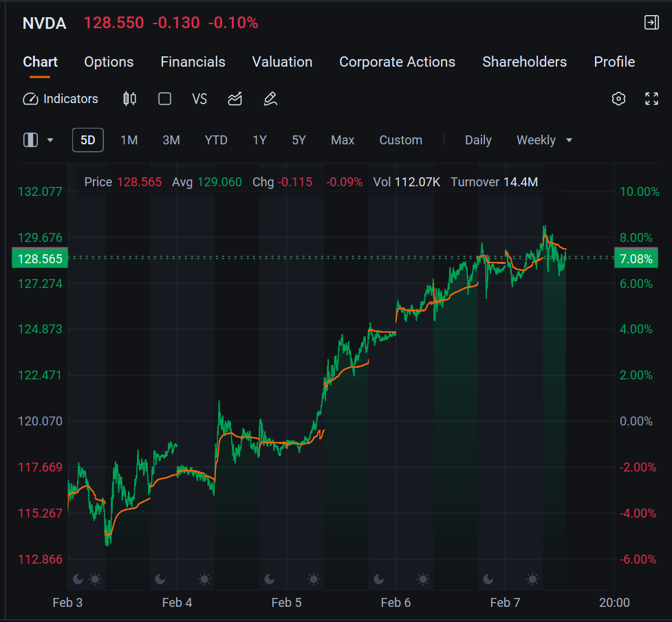Click the Feb 3 moon session icon

[x=78, y=579]
